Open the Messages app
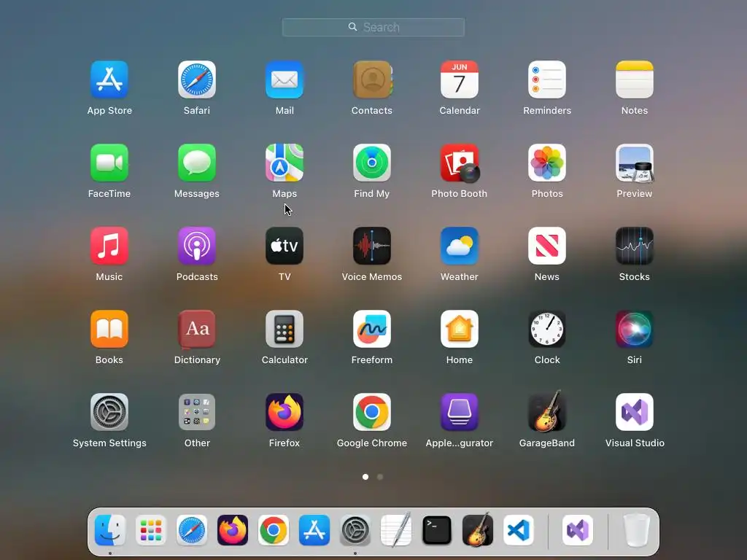The width and height of the screenshot is (747, 560). click(x=197, y=163)
